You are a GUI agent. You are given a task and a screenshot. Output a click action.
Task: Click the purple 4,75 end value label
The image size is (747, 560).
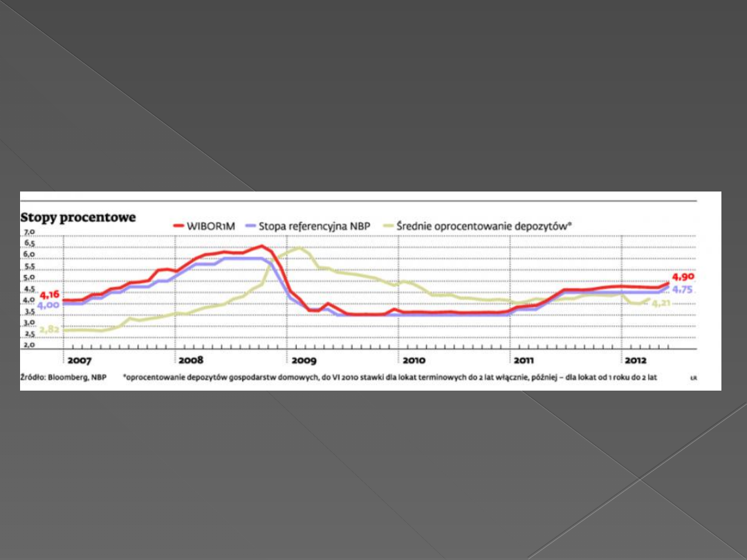point(683,290)
